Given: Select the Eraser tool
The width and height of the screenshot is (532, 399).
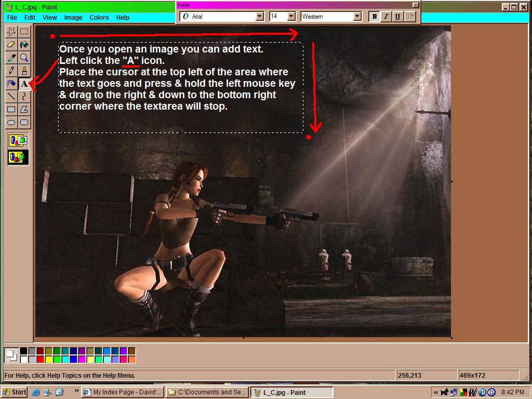Looking at the screenshot, I should pos(11,45).
